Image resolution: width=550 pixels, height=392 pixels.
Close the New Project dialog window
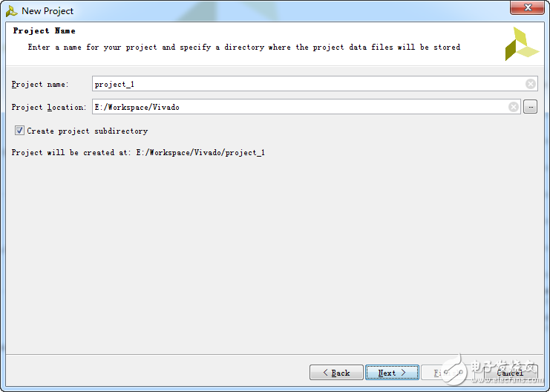pos(528,8)
